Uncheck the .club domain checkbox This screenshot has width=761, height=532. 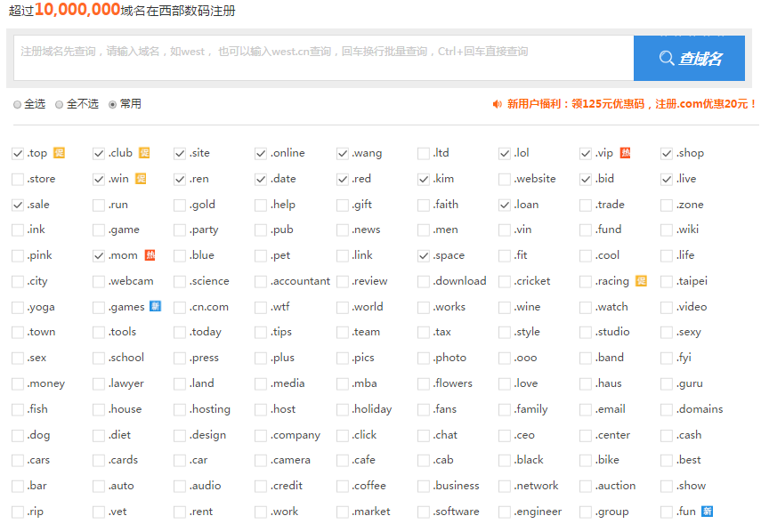coord(99,154)
